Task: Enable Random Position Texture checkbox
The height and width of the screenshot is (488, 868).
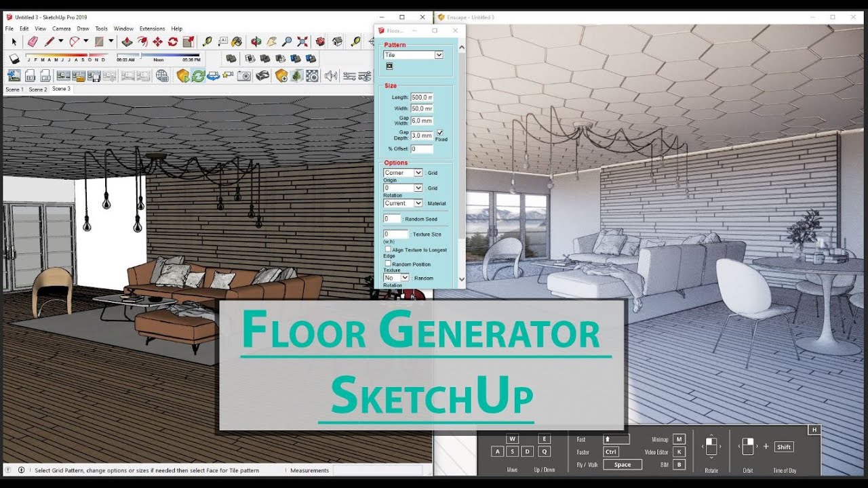Action: [388, 264]
